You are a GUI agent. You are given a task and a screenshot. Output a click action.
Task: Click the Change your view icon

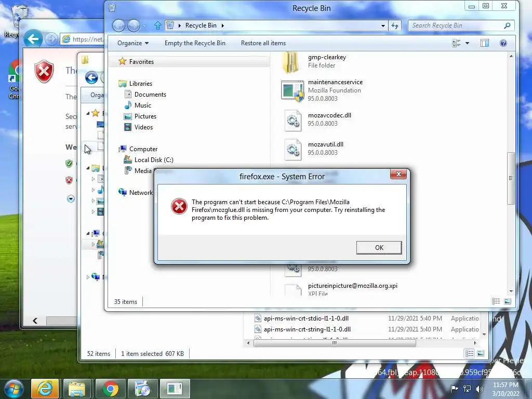click(x=456, y=43)
